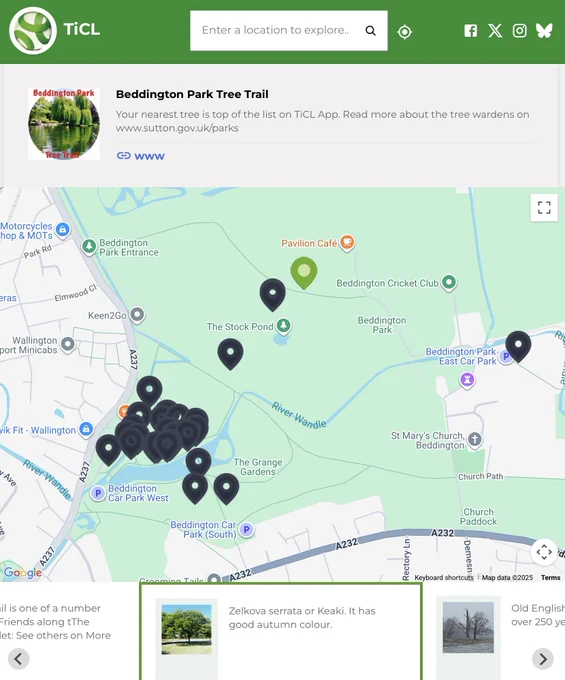
Task: Click The Stock Pond green pin
Action: [284, 325]
